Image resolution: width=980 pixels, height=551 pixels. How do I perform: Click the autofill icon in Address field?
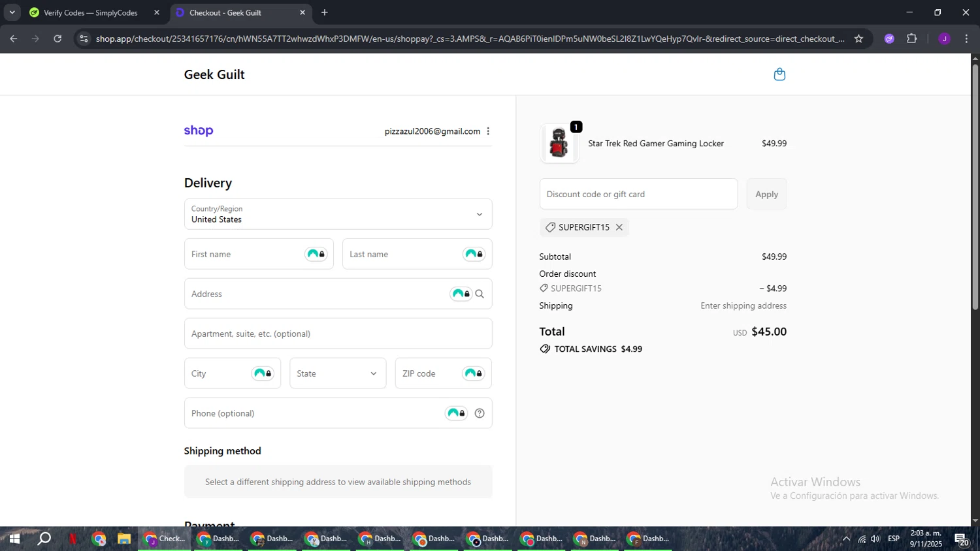(461, 294)
